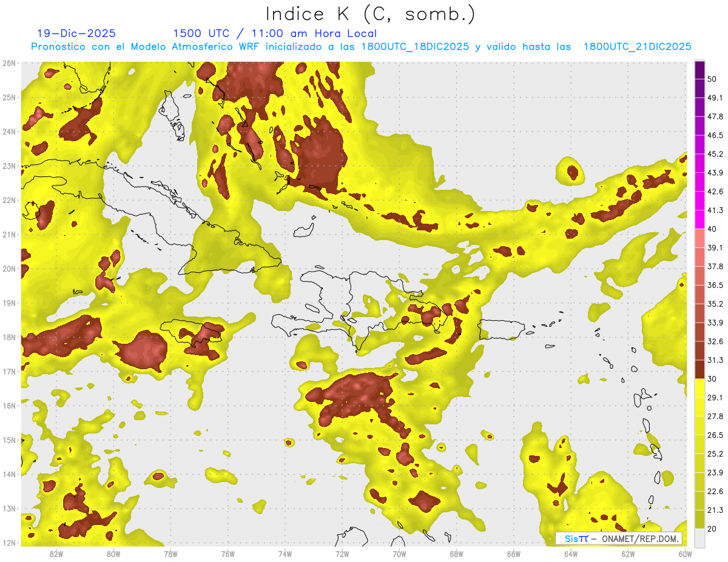Click the "43.9" color scale label
The height and width of the screenshot is (562, 728).
715,173
